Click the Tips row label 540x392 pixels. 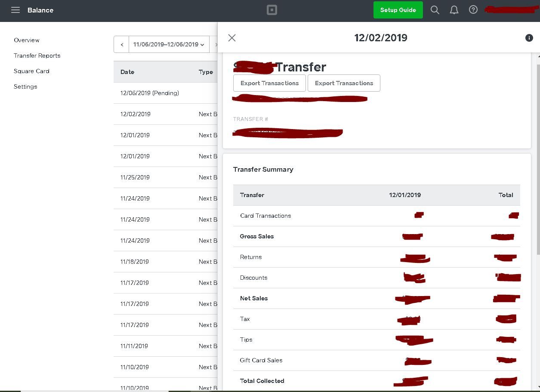(246, 340)
